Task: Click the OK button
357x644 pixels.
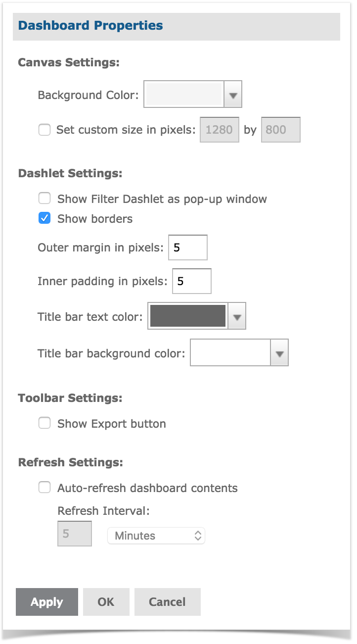Action: click(x=106, y=602)
